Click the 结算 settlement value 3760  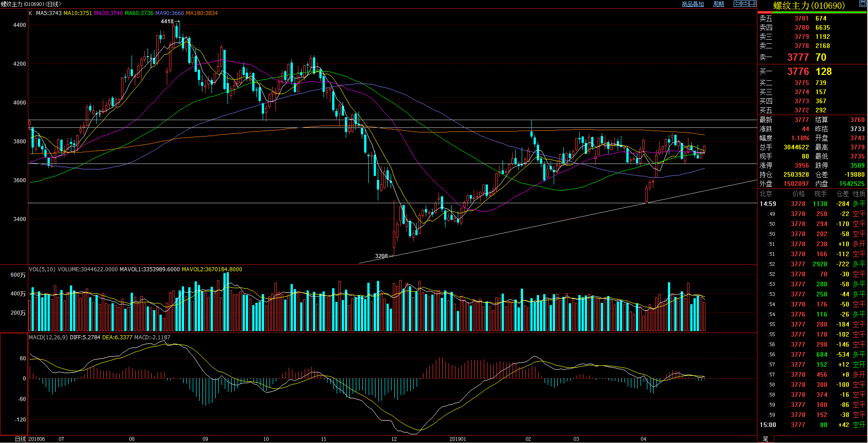pos(857,120)
